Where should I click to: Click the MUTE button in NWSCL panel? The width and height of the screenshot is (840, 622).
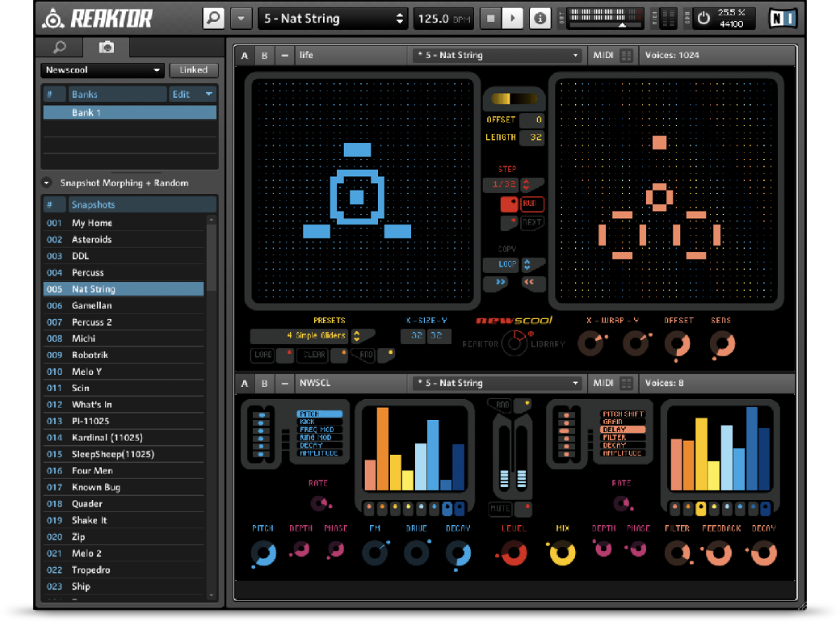[x=501, y=509]
